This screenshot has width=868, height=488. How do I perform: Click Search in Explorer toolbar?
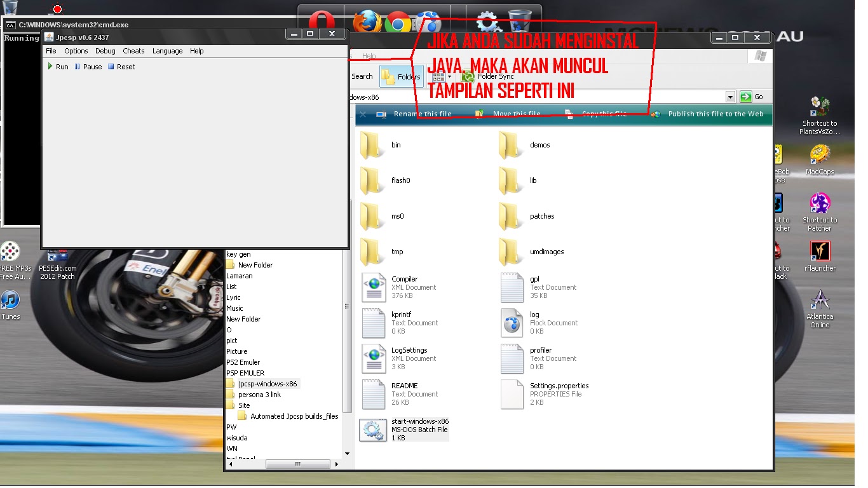(x=362, y=76)
